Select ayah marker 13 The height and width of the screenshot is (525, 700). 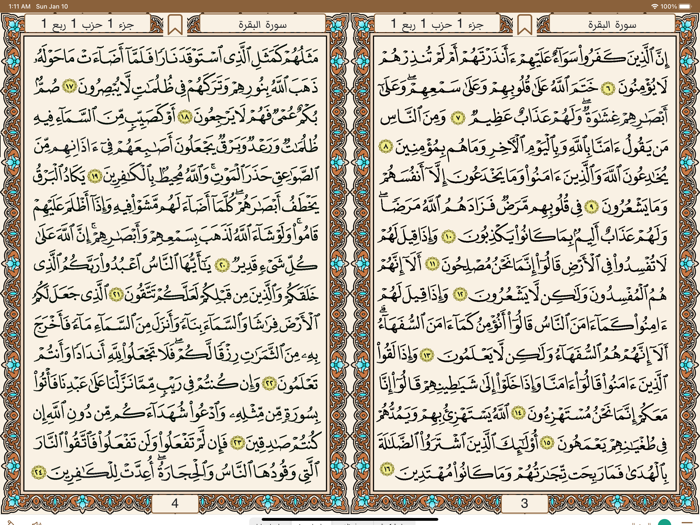click(428, 355)
